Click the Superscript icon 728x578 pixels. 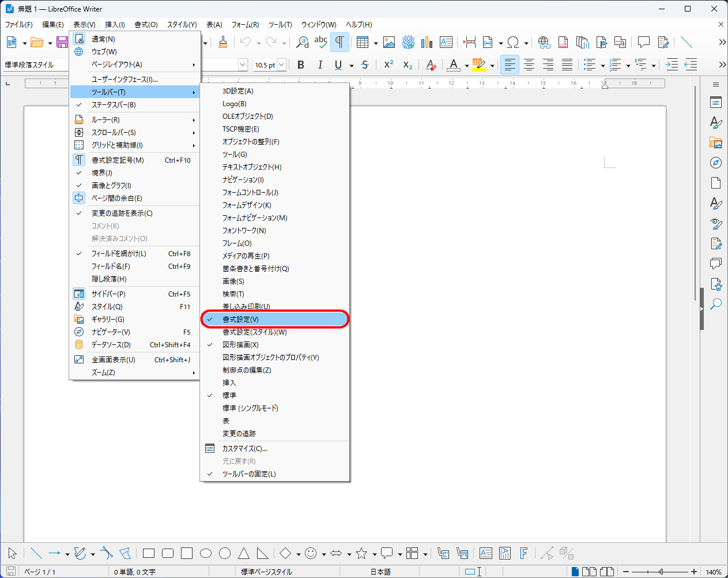click(388, 65)
